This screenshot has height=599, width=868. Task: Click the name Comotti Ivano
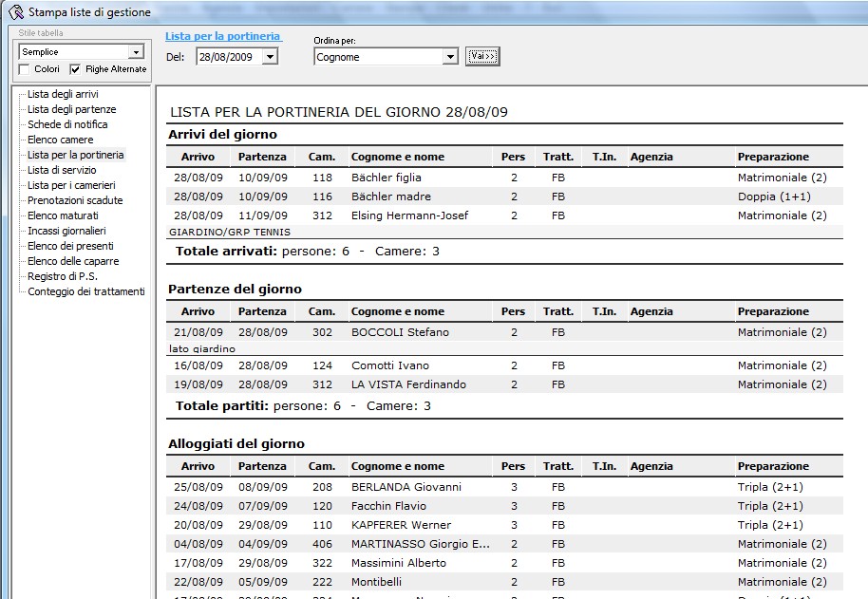coord(390,365)
